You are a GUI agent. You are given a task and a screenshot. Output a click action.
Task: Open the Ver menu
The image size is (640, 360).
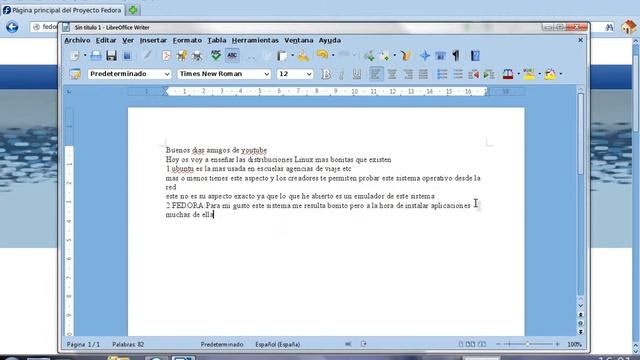[128, 40]
